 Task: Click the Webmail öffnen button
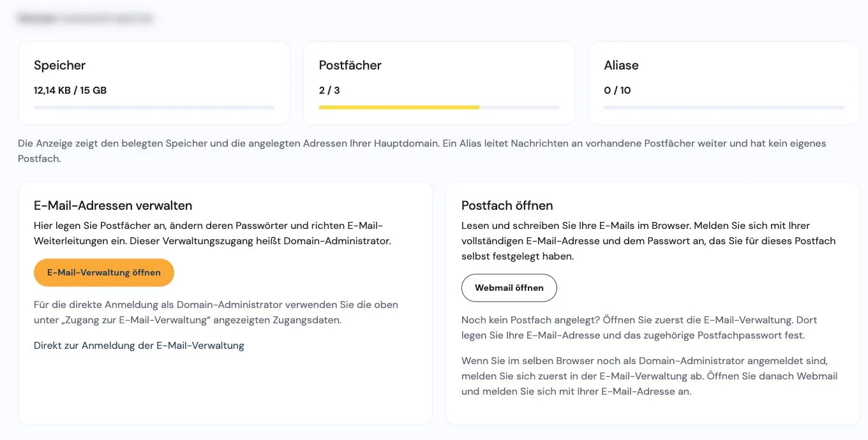(509, 288)
